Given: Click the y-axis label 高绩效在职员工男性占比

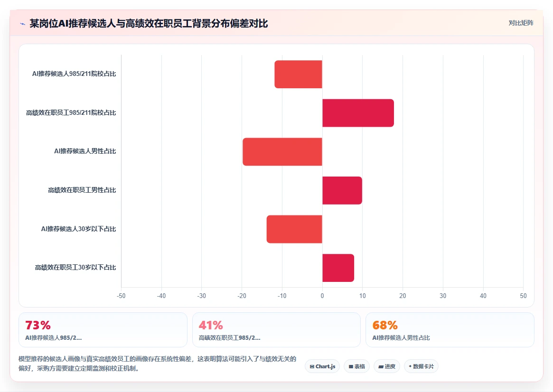Looking at the screenshot, I should pyautogui.click(x=82, y=190).
